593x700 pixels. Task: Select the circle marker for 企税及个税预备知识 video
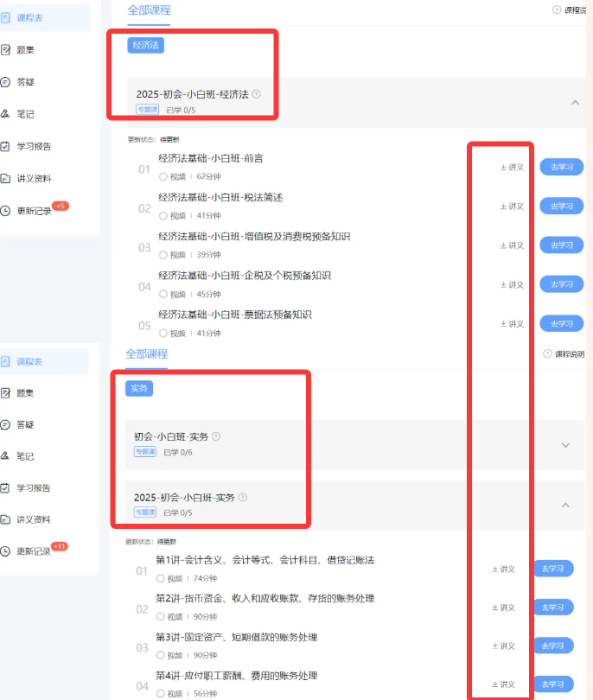point(162,294)
